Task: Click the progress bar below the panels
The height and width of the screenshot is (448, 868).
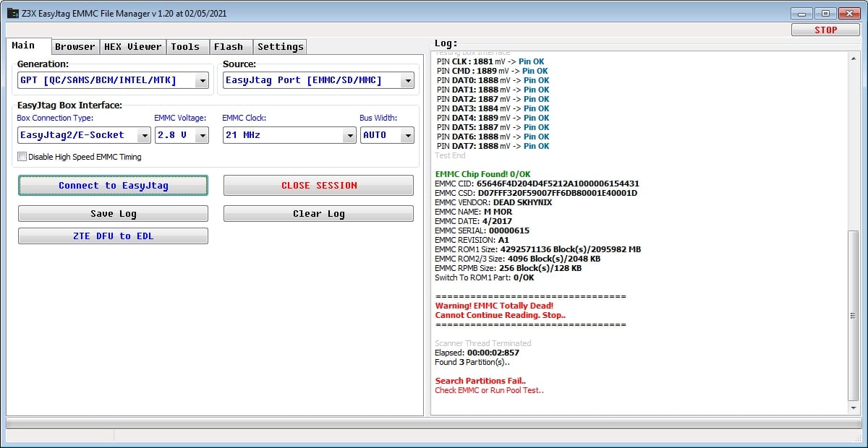Action: tap(434, 423)
